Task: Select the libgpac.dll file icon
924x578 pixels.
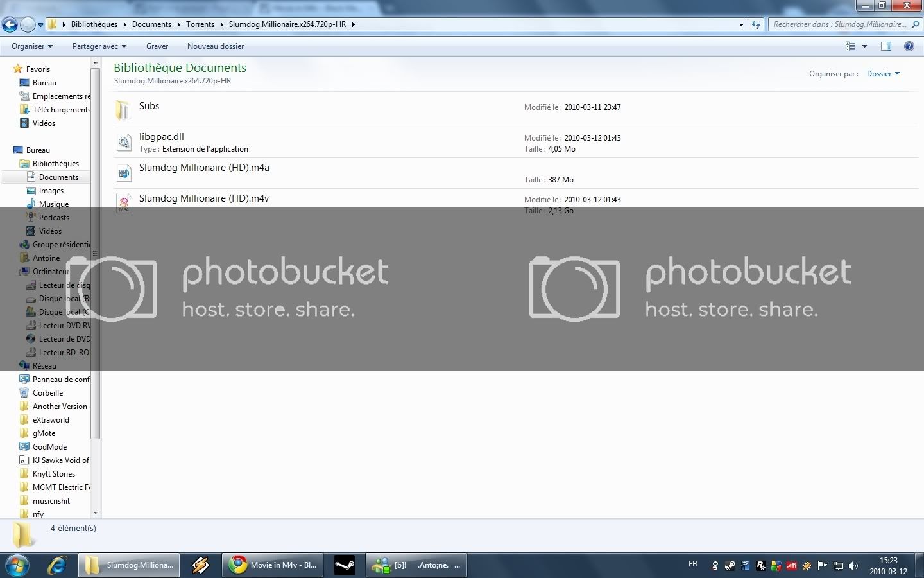Action: pos(124,143)
